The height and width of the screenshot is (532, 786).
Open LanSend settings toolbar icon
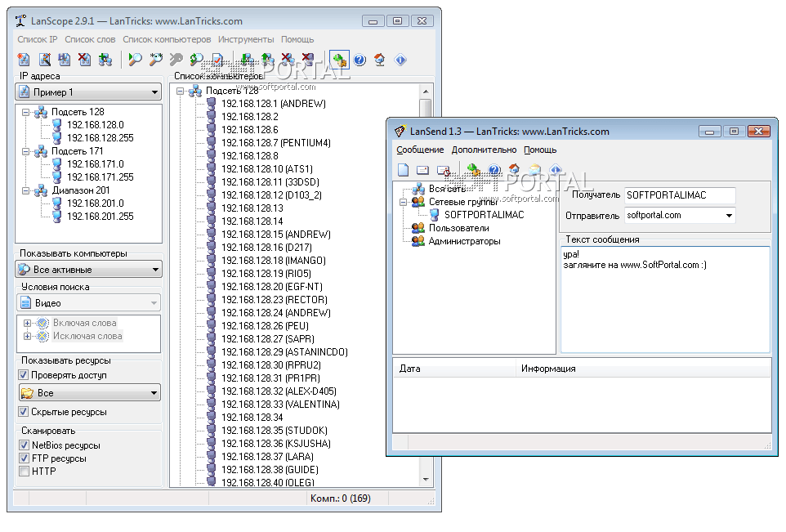(473, 170)
